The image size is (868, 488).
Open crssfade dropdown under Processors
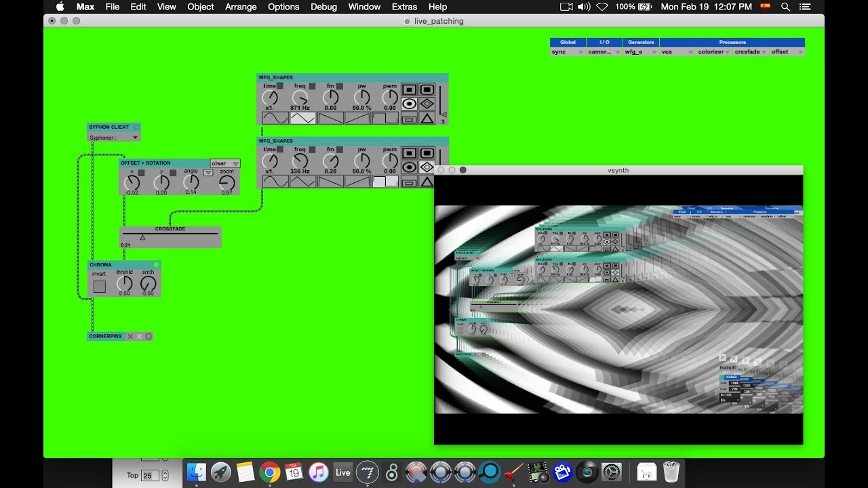click(751, 52)
